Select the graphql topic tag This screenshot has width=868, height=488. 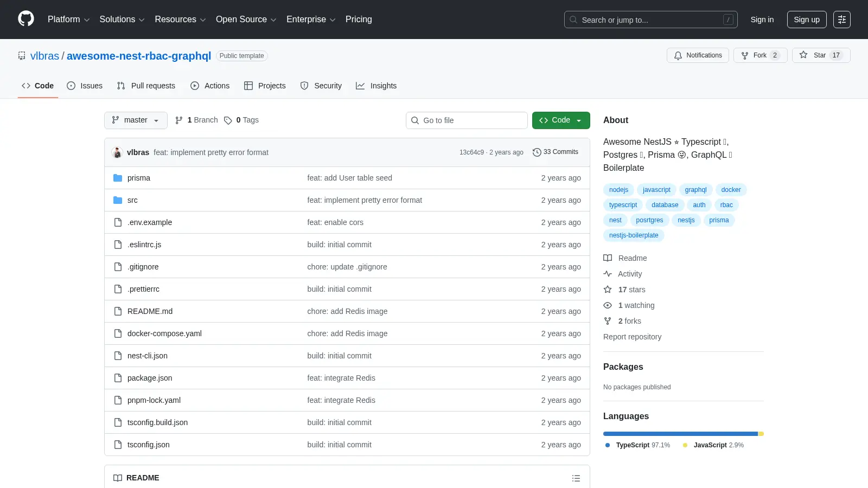(695, 190)
